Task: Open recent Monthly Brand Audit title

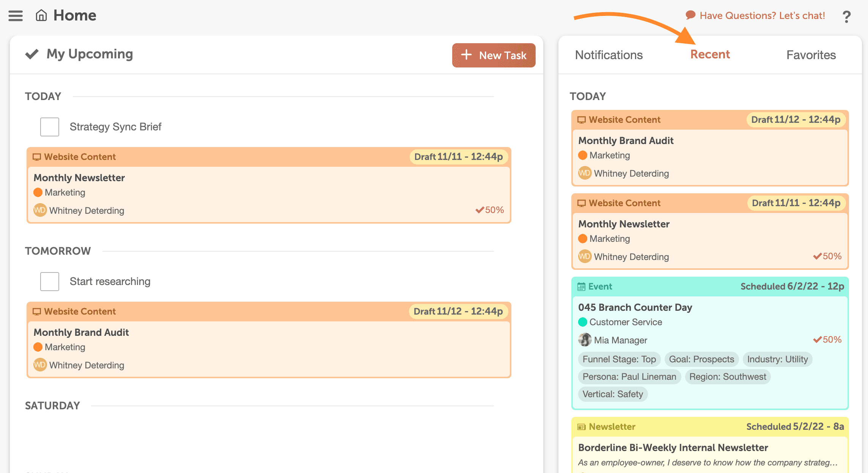Action: point(626,141)
